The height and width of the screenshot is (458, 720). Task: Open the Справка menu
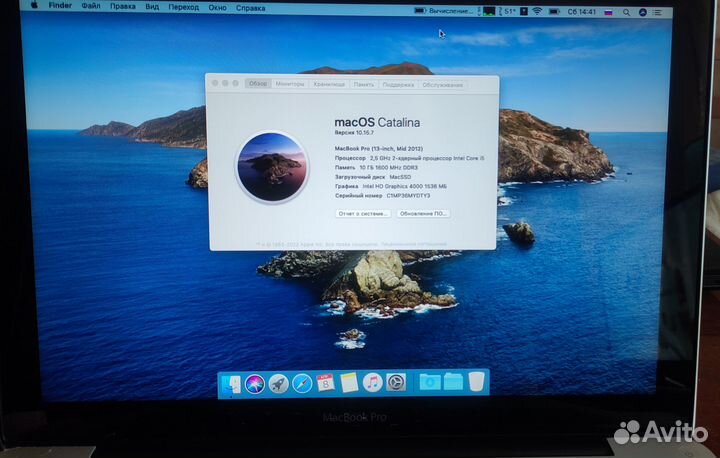(x=251, y=8)
